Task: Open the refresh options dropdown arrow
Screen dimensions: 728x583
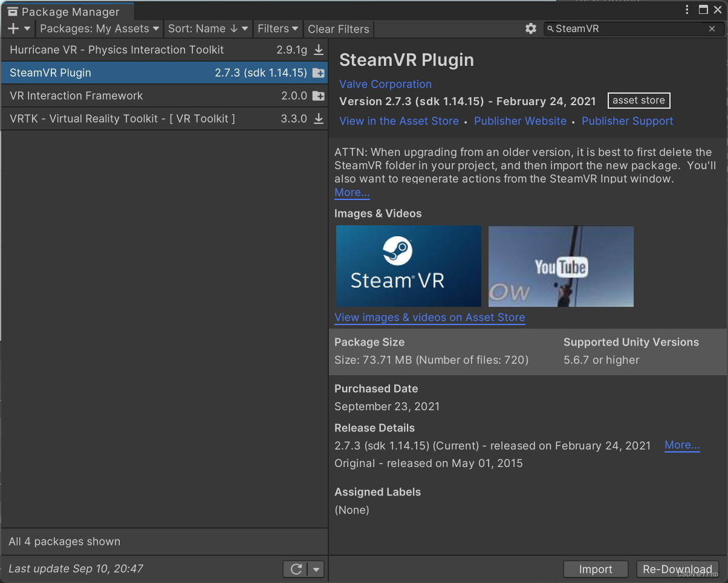Action: point(316,569)
